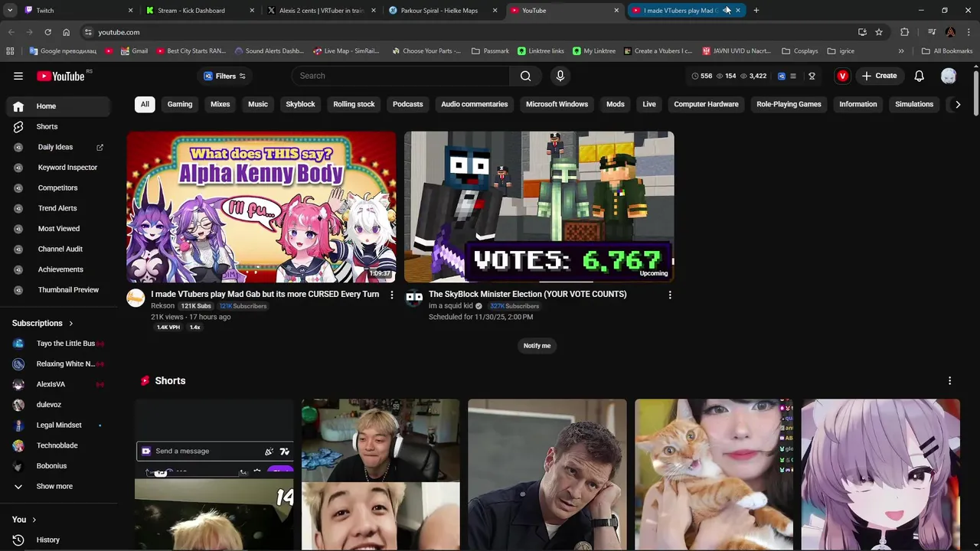This screenshot has height=551, width=980.
Task: Select the Audio commentaries chip
Action: [475, 104]
